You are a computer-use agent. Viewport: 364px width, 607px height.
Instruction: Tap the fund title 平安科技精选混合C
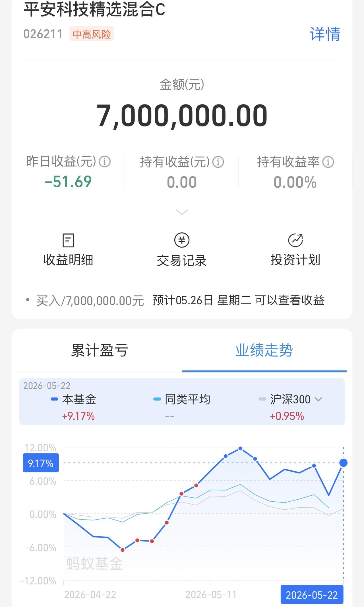click(94, 9)
